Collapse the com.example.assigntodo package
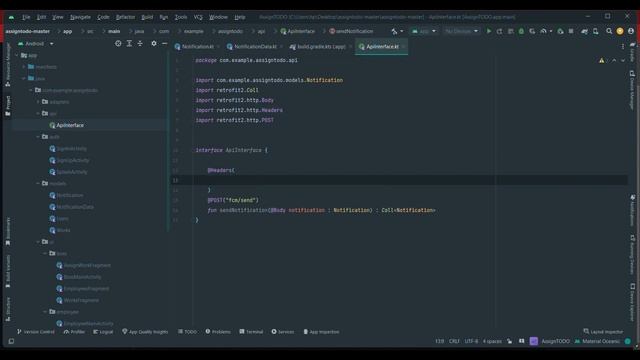 [x=31, y=90]
